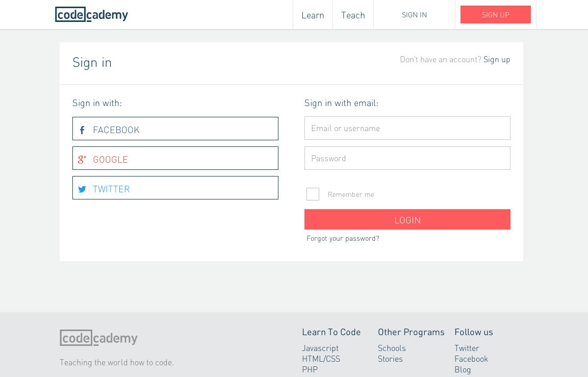This screenshot has width=588, height=377.
Task: Visit the Schools footer link
Action: (x=392, y=348)
